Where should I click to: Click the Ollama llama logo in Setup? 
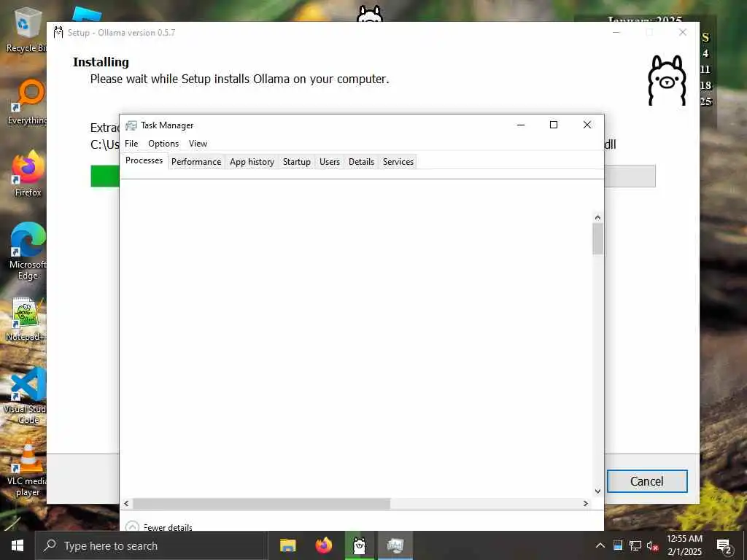(x=667, y=80)
